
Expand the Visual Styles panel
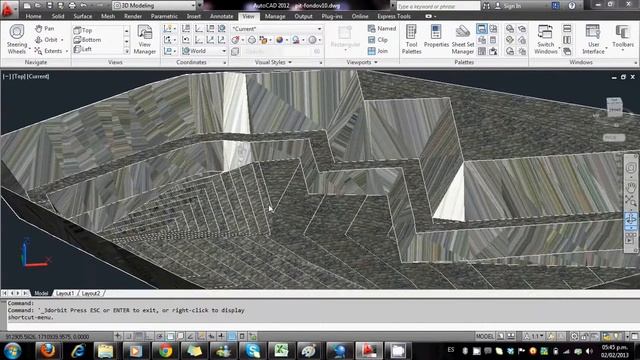click(273, 62)
